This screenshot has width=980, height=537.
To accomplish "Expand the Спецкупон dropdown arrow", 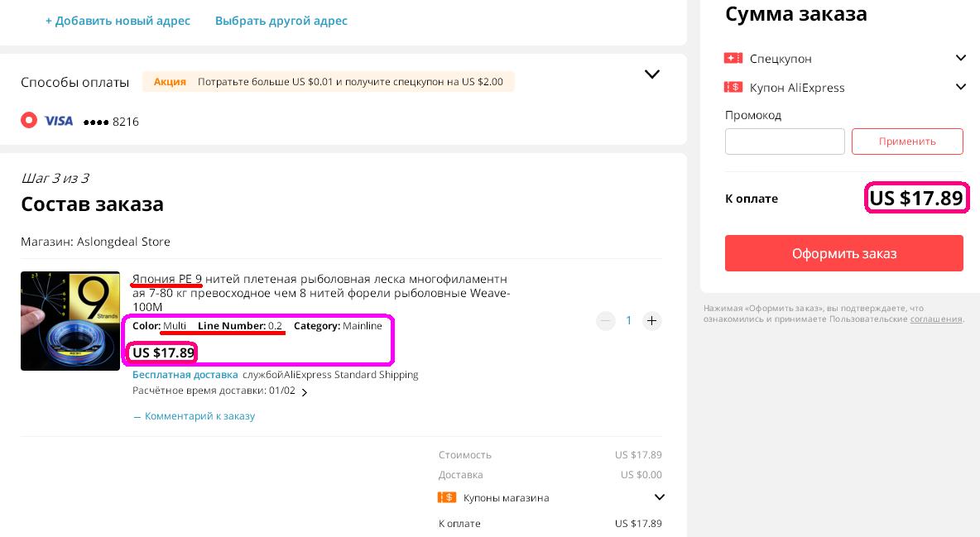I will 960,58.
